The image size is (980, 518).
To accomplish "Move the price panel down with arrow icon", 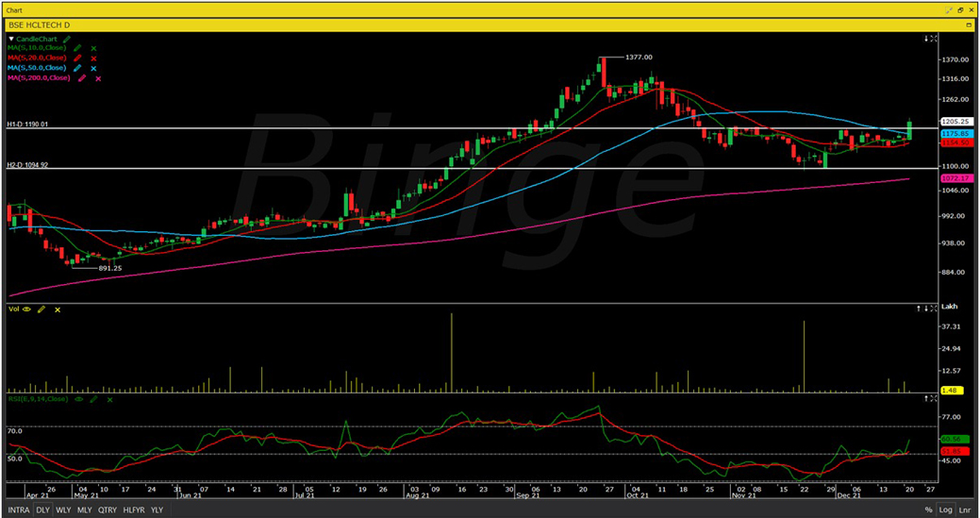I will 926,39.
